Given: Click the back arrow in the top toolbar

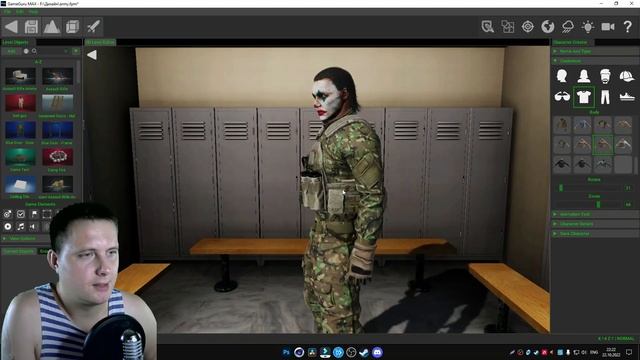Looking at the screenshot, I should pyautogui.click(x=11, y=27).
